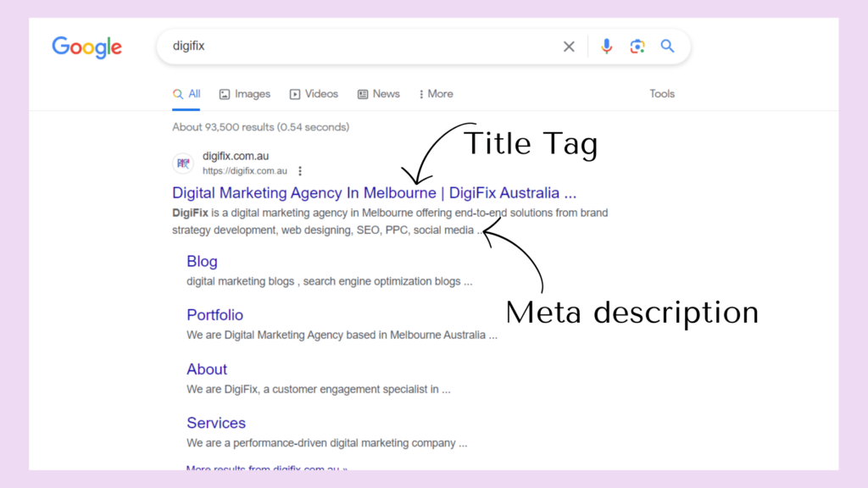Click the Google logo

87,47
